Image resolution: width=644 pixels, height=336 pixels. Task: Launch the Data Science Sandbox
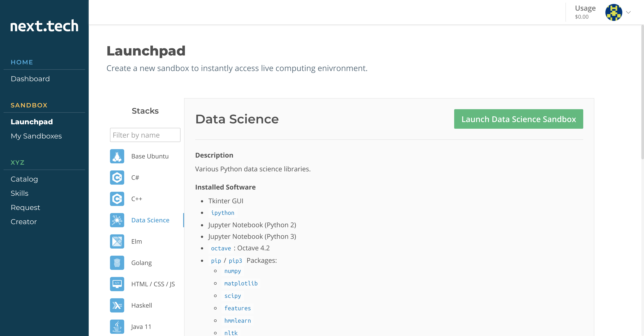pyautogui.click(x=518, y=119)
